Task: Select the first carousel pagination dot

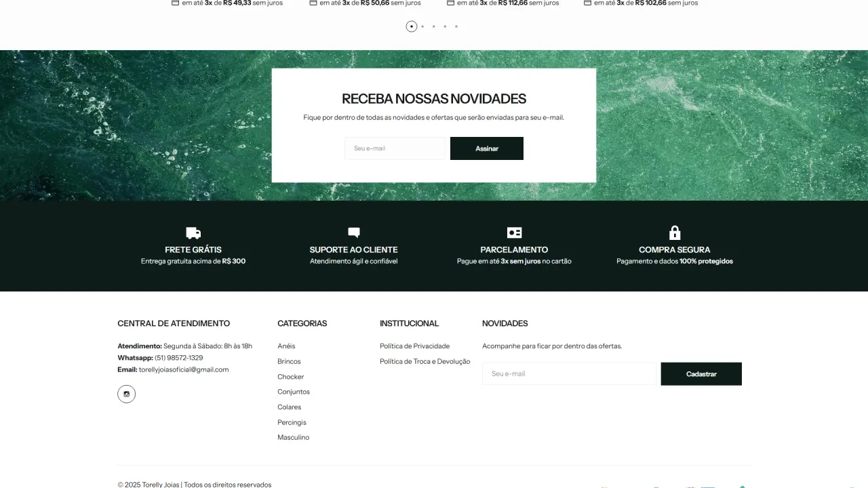Action: pyautogui.click(x=412, y=26)
